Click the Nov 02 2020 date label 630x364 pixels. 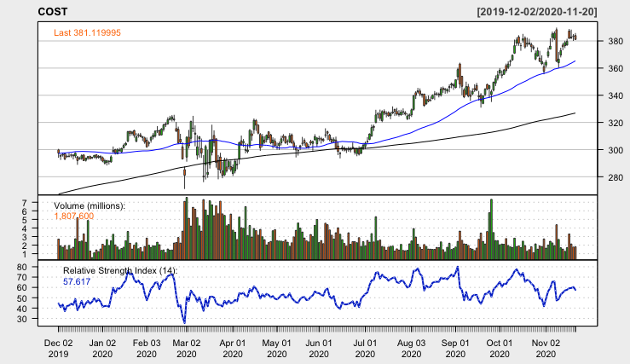(546, 349)
